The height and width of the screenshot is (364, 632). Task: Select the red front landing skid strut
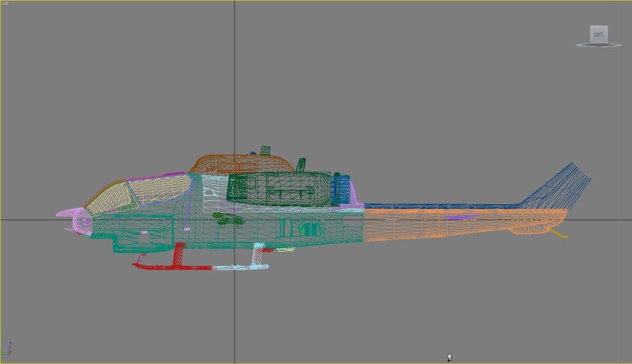pyautogui.click(x=178, y=255)
